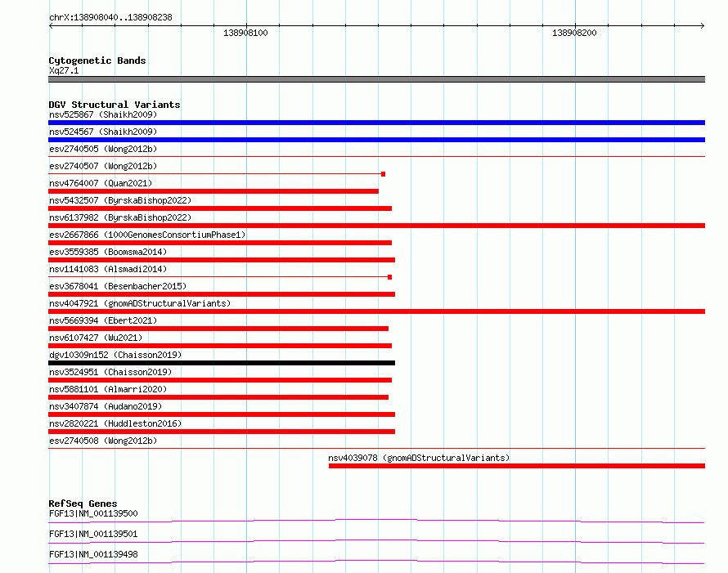Click the gray Xq27.1 cytogenetic band bar

(376, 79)
